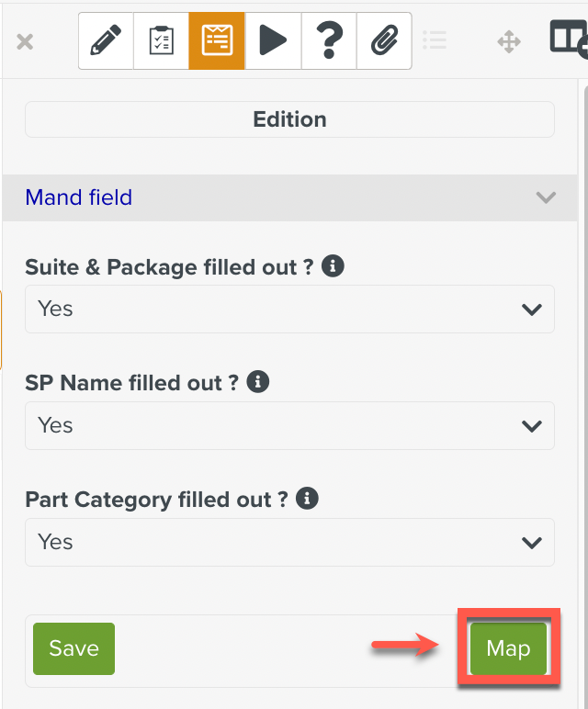The width and height of the screenshot is (588, 709).
Task: Click the green Save button
Action: click(x=73, y=649)
